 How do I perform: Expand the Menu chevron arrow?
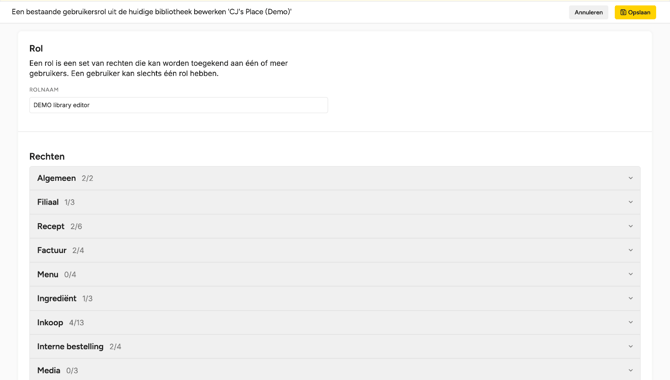coord(631,274)
